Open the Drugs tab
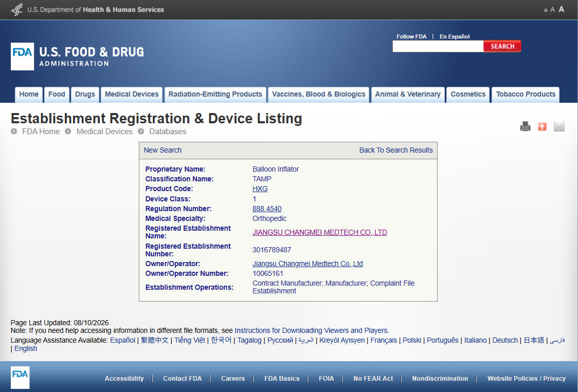 coord(85,95)
